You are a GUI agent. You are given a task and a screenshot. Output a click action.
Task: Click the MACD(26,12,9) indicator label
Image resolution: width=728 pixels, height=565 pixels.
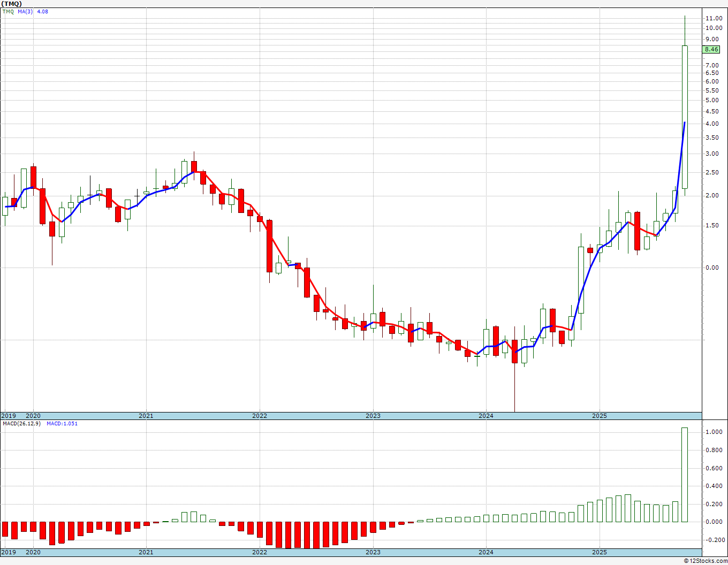click(x=22, y=424)
